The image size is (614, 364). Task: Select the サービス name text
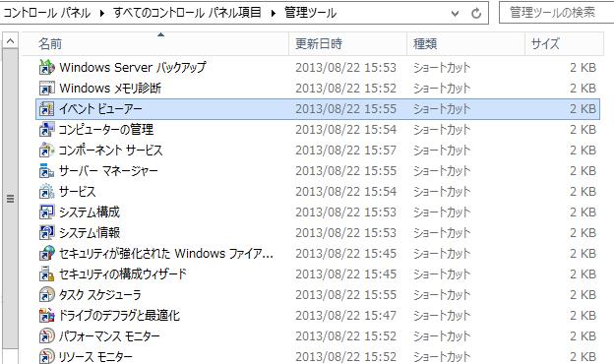tap(77, 192)
